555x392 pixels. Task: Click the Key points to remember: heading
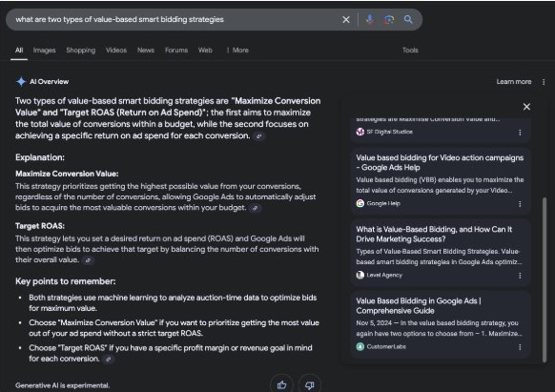(66, 281)
